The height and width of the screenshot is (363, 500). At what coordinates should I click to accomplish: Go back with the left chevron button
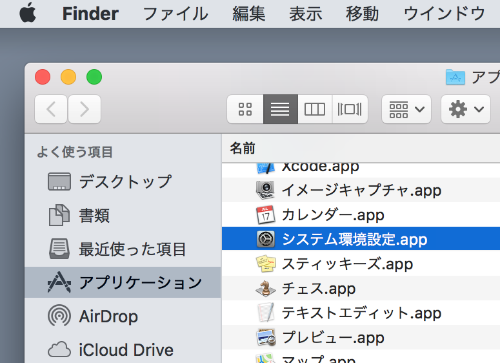(51, 109)
